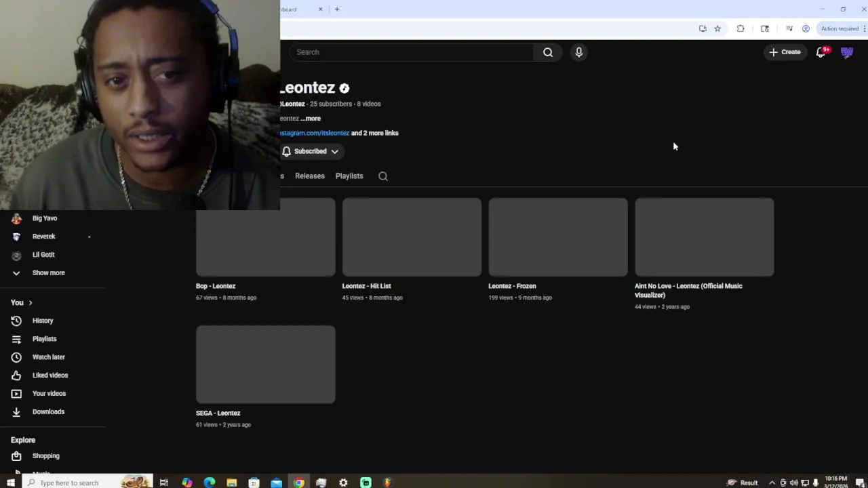Open Chrome Extensions puzzle icon
Image resolution: width=868 pixels, height=488 pixels.
click(741, 28)
